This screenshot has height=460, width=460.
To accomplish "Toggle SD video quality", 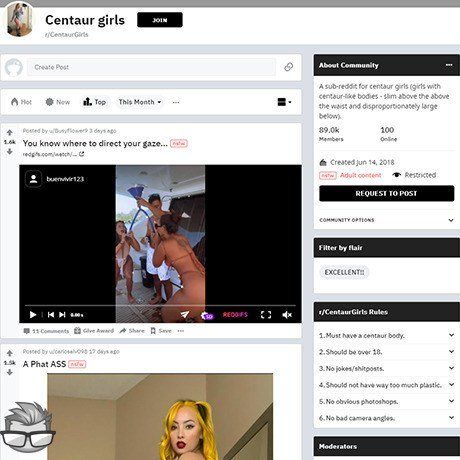I will point(207,315).
